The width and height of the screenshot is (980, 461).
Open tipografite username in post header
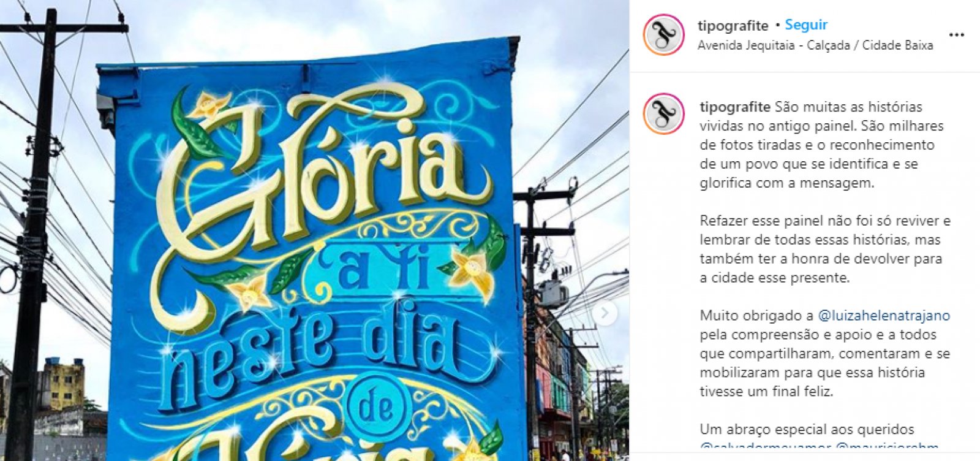click(x=733, y=26)
